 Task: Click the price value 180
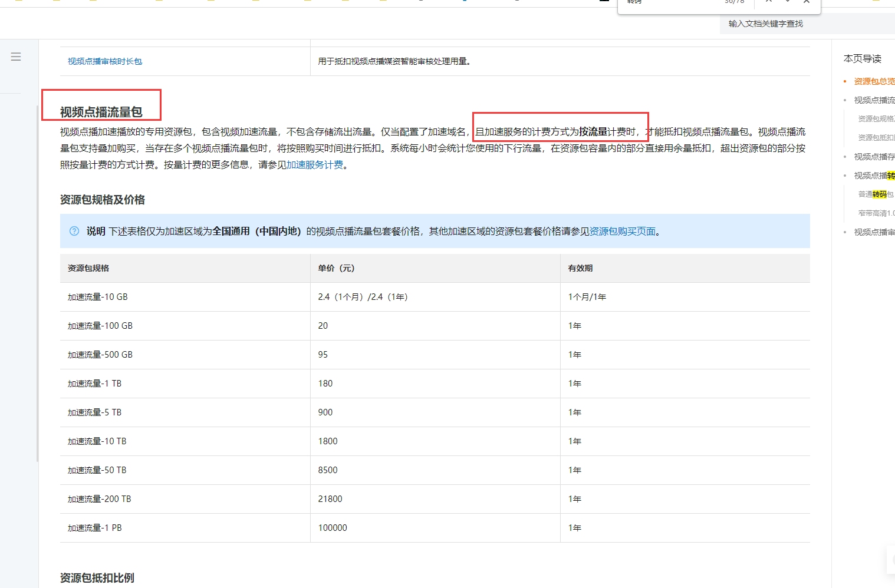[x=325, y=384]
